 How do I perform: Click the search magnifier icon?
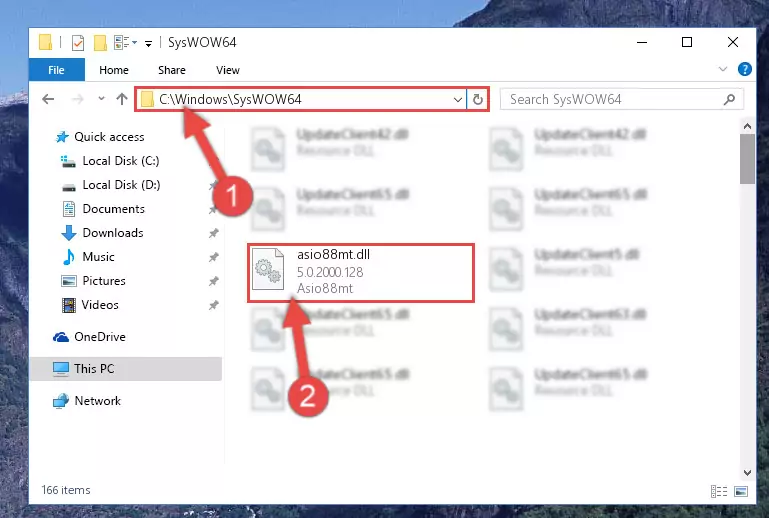729,100
